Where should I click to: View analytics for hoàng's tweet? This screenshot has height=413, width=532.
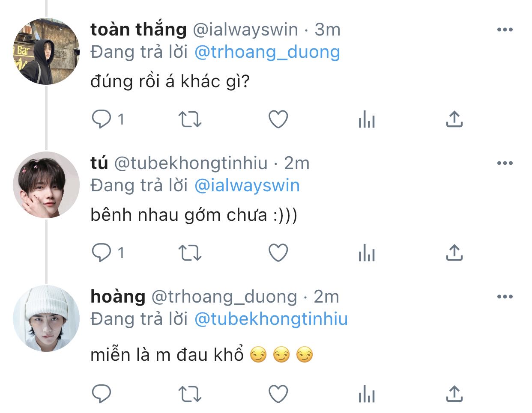[x=367, y=394]
